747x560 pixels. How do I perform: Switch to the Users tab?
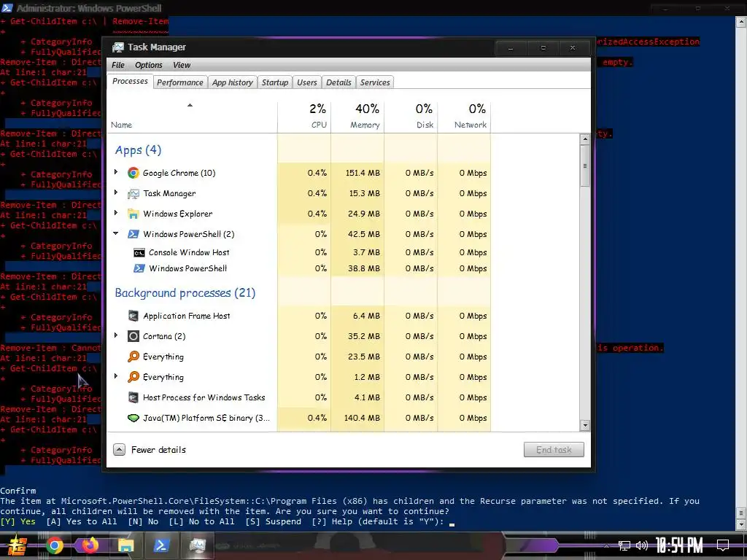[307, 82]
